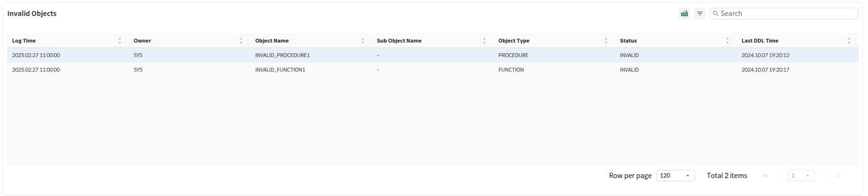Sort by Status column arrows
This screenshot has height=196, width=868.
click(727, 41)
